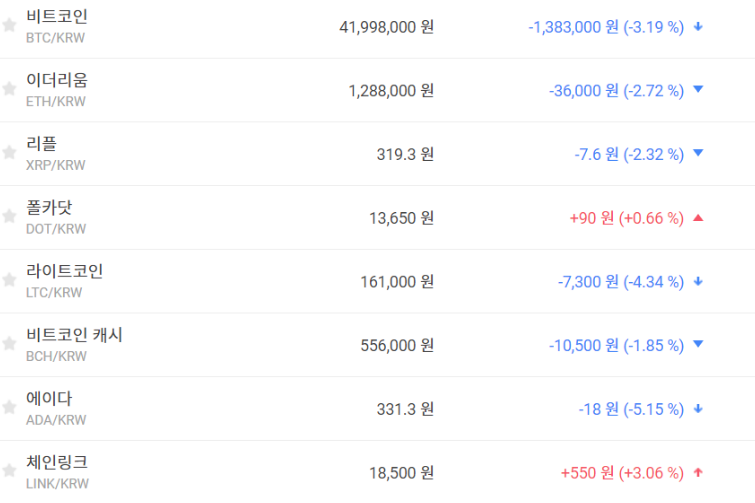This screenshot has height=503, width=755.
Task: Add Bitcoin Cash BCH/KRW to favorites
Action: (9, 344)
